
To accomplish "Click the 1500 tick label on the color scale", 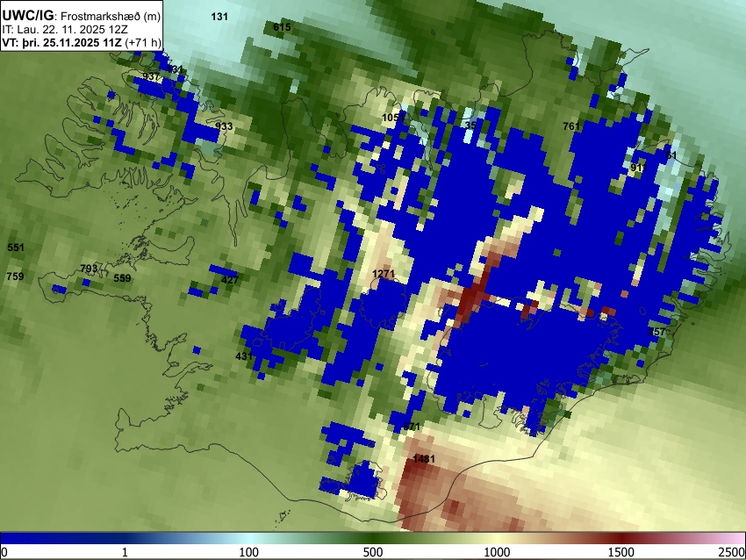I will (x=621, y=552).
